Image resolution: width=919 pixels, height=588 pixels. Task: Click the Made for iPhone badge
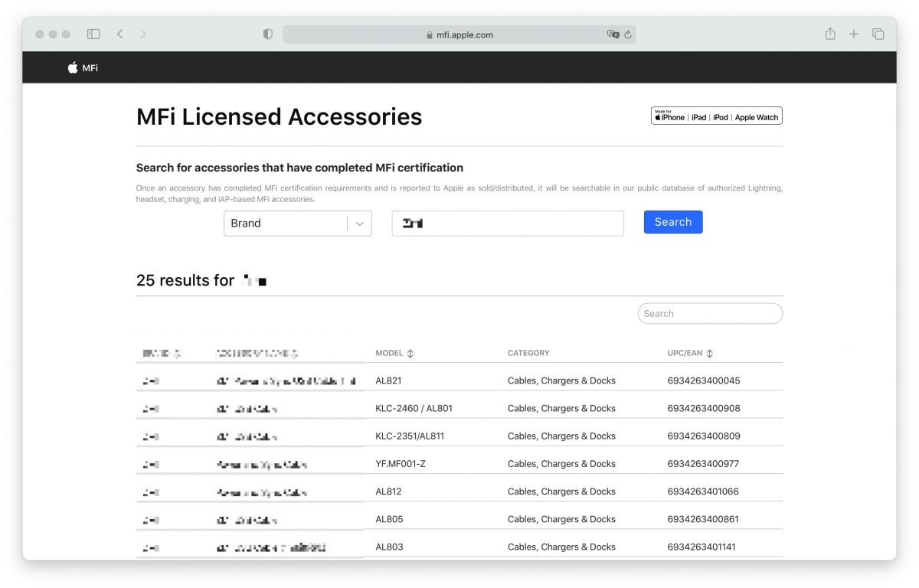click(x=717, y=116)
